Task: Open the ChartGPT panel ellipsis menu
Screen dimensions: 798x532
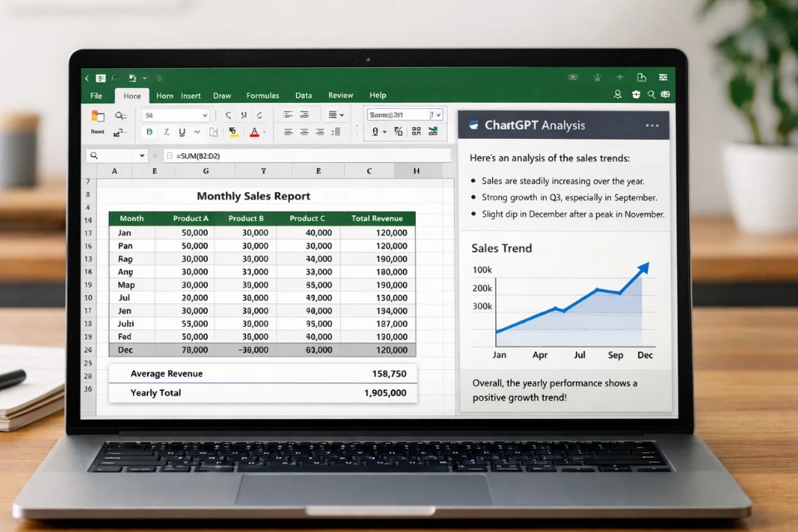Action: [651, 126]
